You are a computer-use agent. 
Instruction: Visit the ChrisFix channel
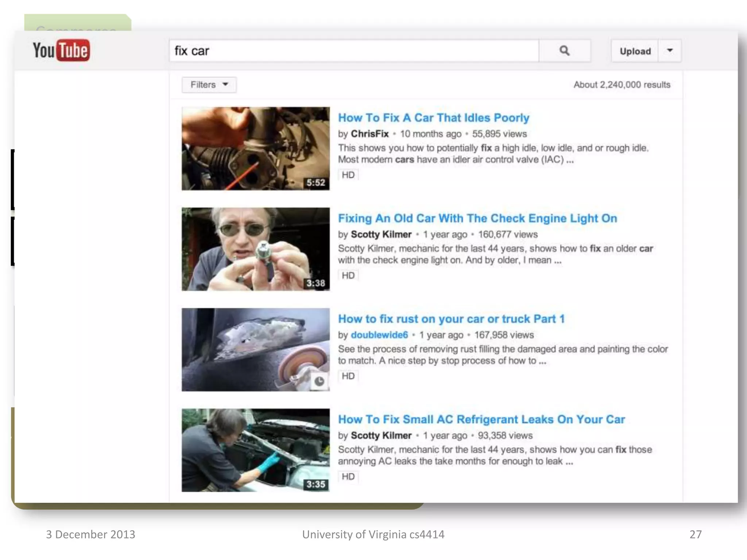click(369, 134)
